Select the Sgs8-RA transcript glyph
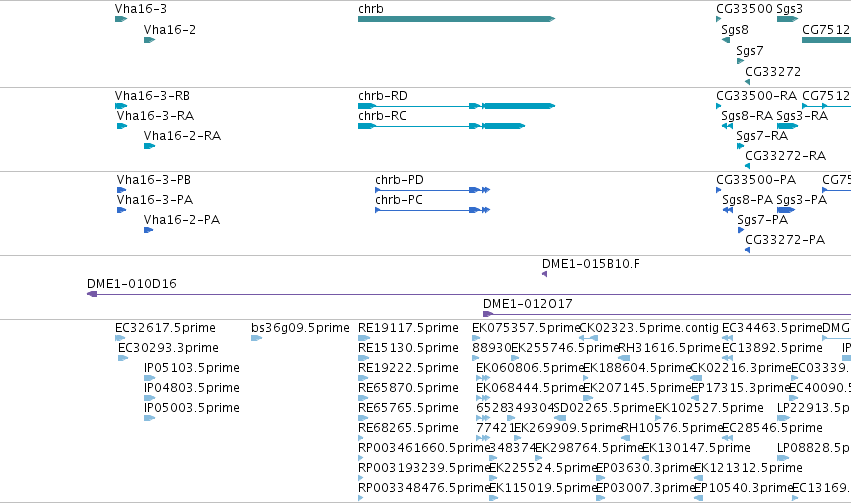851x503 pixels. (727, 126)
